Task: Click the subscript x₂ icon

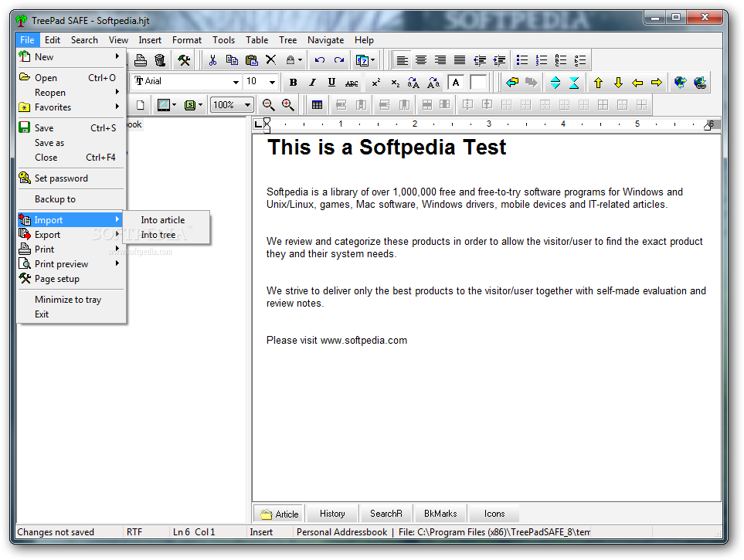Action: 395,83
